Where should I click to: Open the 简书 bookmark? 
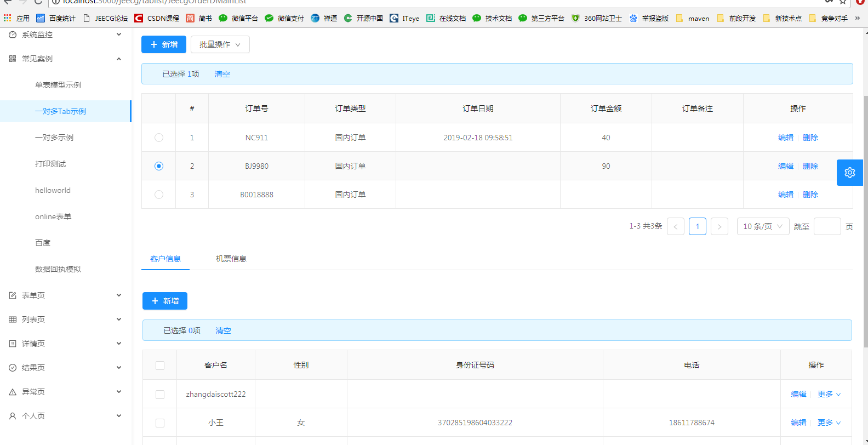pos(198,18)
